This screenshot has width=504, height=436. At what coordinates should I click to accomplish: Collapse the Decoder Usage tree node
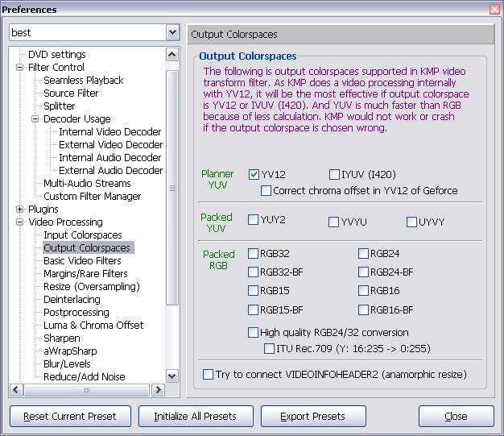click(x=35, y=119)
